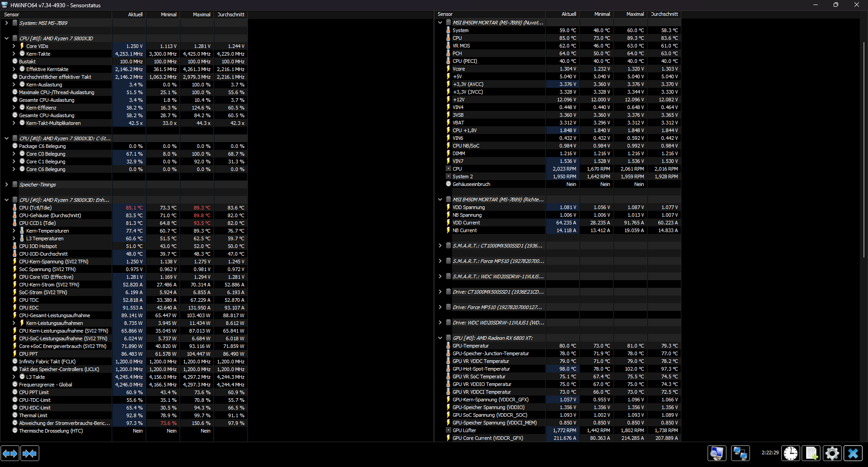Select the GPU-Hot-Spot-Temperatur row
Viewport: 868px width, 467px height.
[558, 369]
